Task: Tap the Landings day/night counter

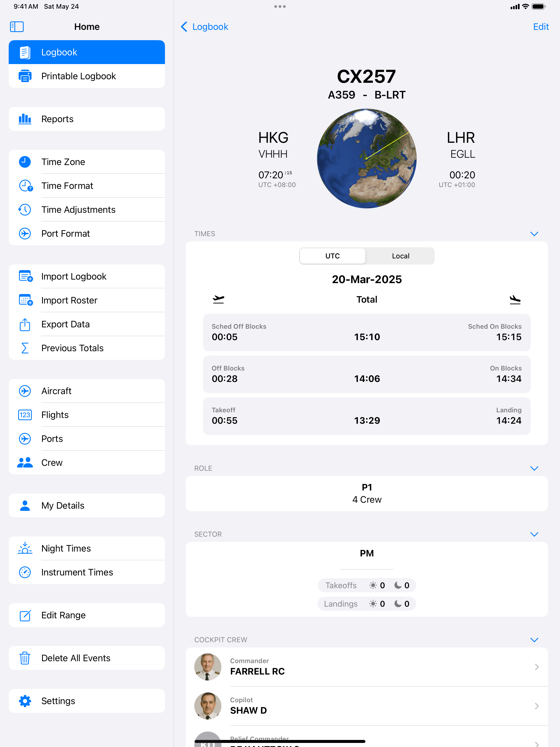Action: 367,604
